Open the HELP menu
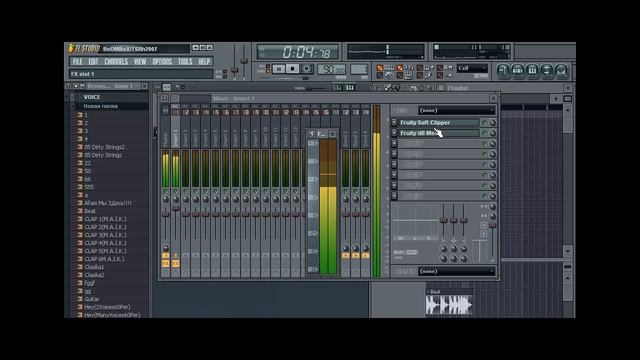This screenshot has width=640, height=360. (204, 62)
